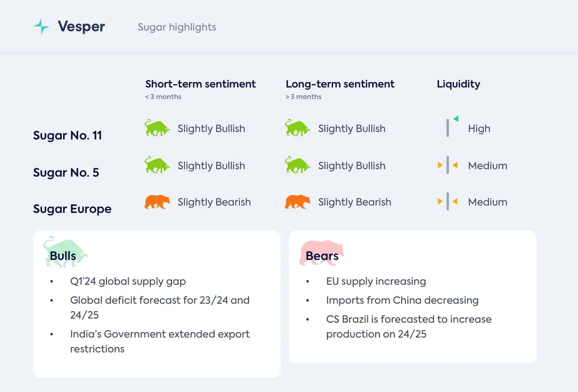Select the Sugar No. 11 row label

click(x=67, y=135)
